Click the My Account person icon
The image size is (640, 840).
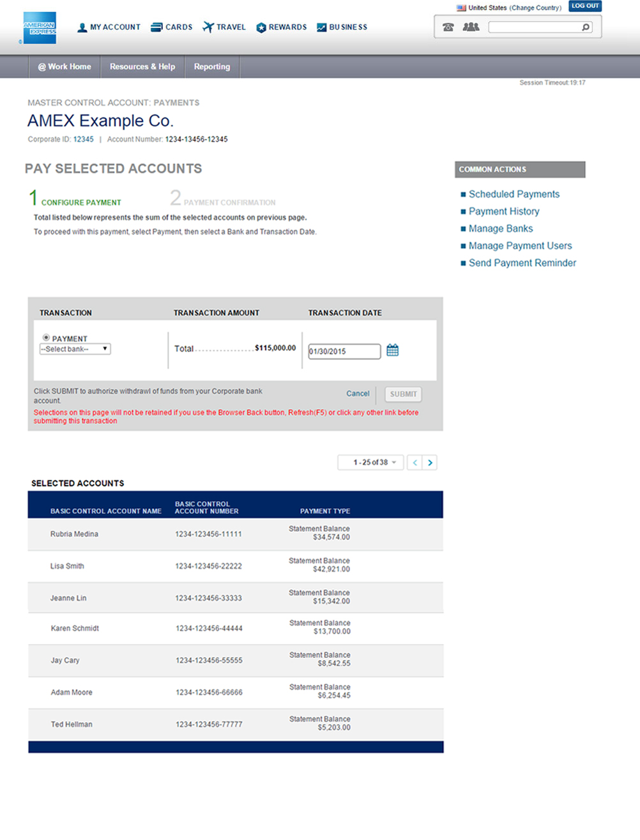coord(82,27)
